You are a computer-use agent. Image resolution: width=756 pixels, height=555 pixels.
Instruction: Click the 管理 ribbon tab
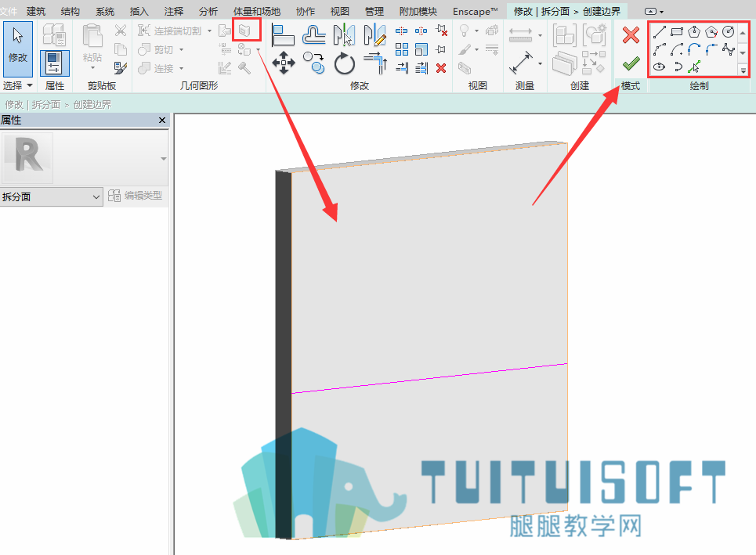tap(374, 11)
